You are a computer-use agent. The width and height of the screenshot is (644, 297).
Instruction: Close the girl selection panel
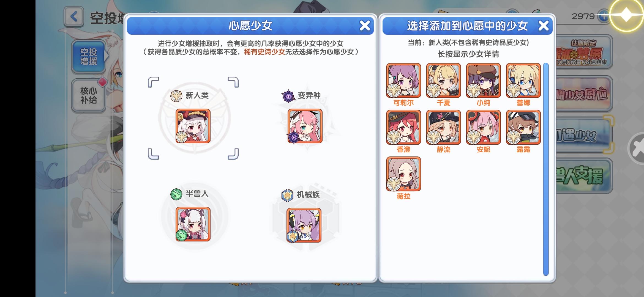543,26
